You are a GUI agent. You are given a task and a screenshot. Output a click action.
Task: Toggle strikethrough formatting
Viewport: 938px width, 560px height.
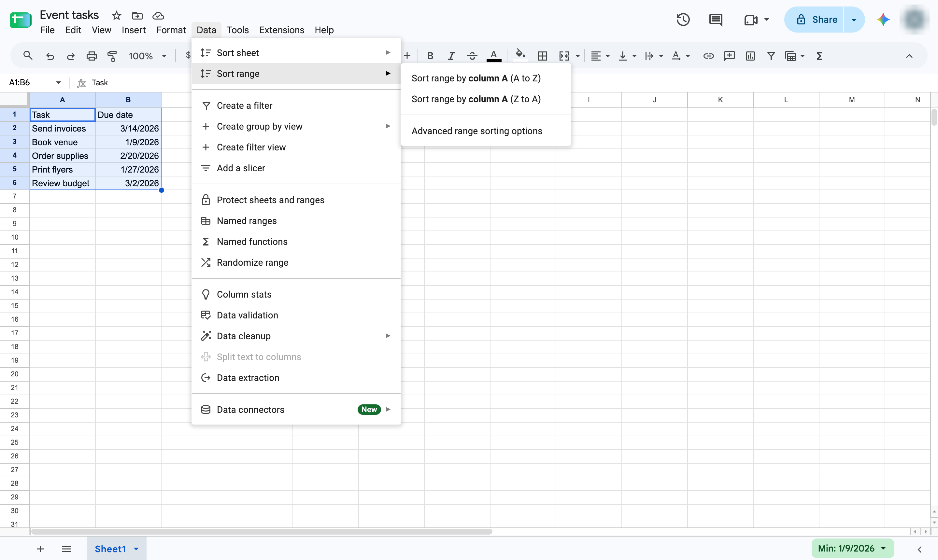click(x=472, y=56)
